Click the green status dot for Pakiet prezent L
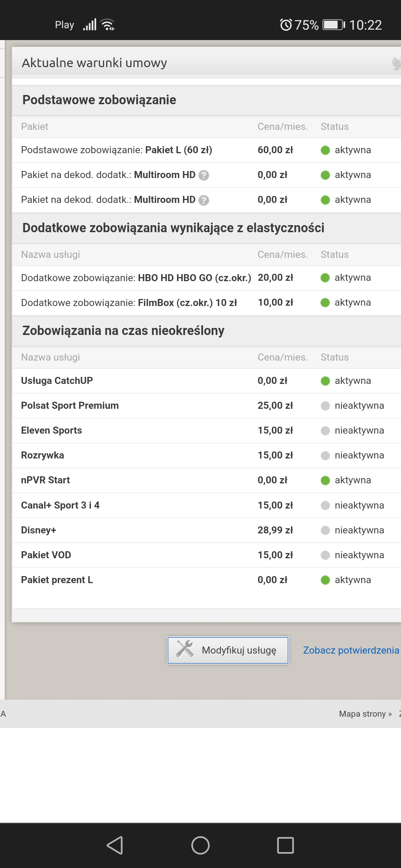This screenshot has width=401, height=868. click(x=325, y=580)
